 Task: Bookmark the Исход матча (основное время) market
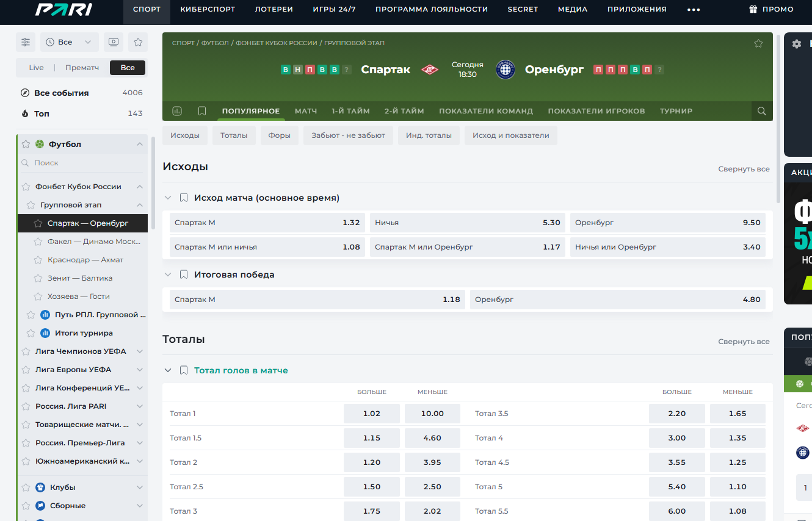183,198
